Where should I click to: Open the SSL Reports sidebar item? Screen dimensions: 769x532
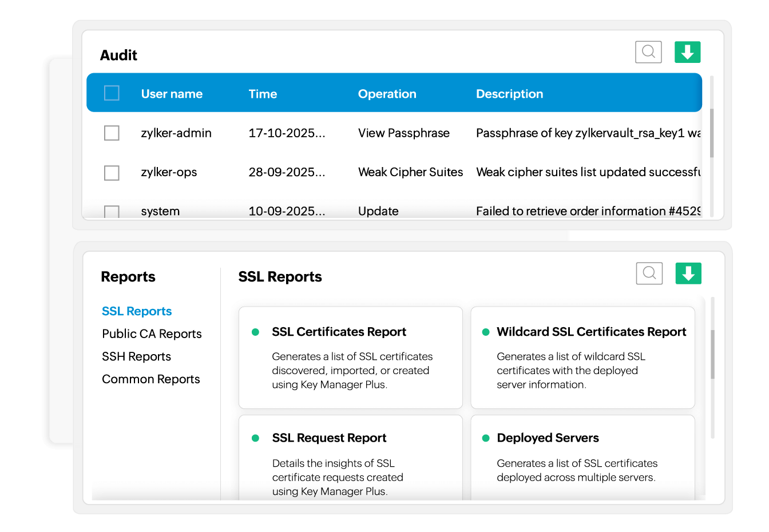coord(137,311)
